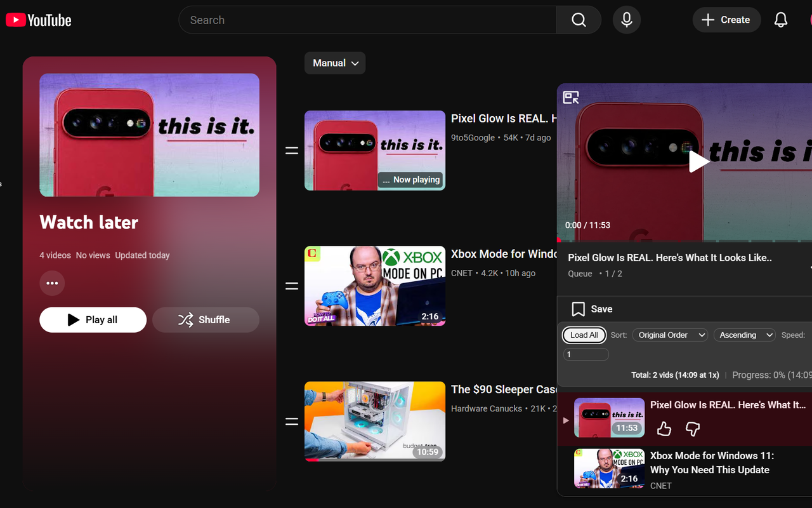Open the Watch later playlist cover thumbnail

tap(149, 135)
